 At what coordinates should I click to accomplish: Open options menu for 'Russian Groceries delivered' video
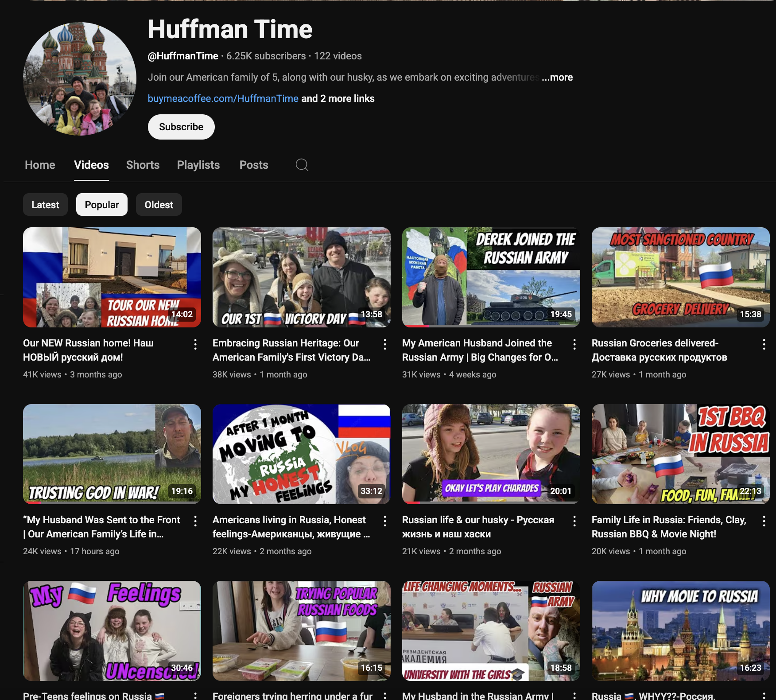coord(764,344)
